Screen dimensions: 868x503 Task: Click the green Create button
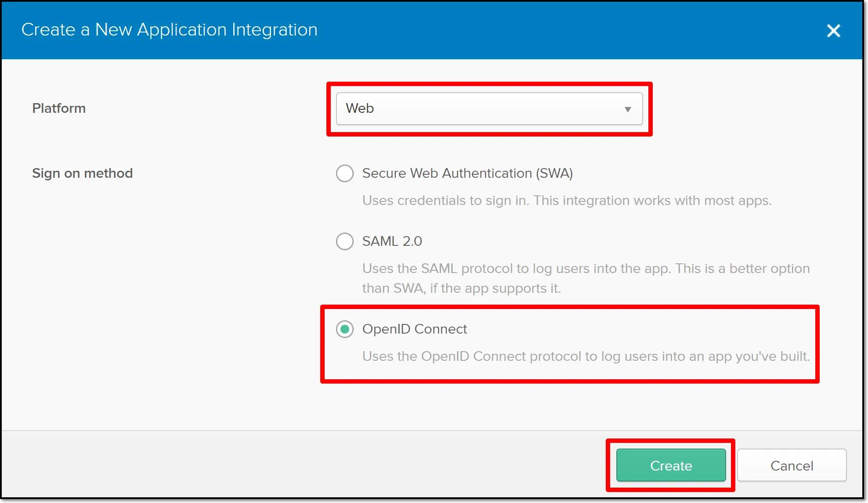click(671, 465)
